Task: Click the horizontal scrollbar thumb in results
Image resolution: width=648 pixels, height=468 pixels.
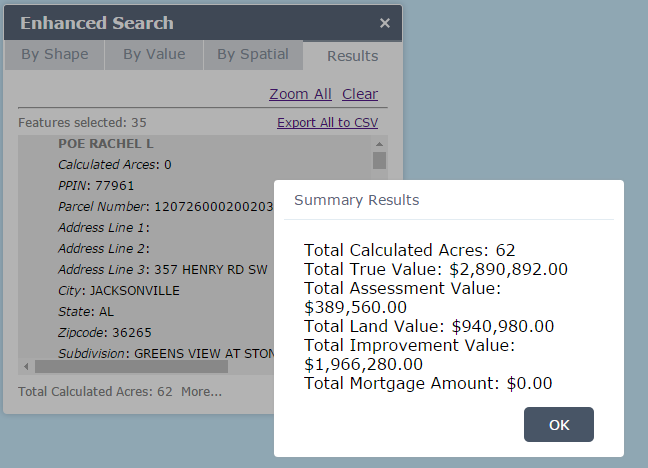Action: 130,367
